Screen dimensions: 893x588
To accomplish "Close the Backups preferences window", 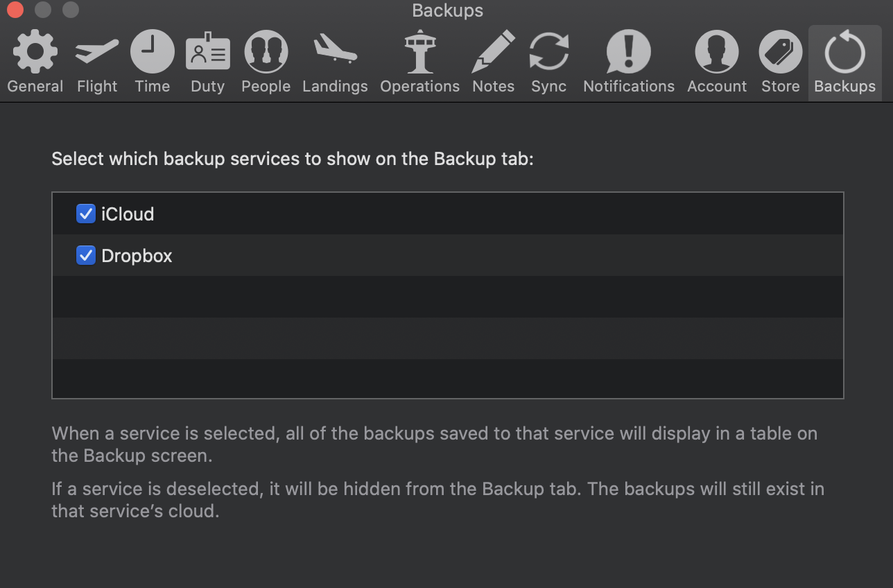I will click(x=15, y=10).
